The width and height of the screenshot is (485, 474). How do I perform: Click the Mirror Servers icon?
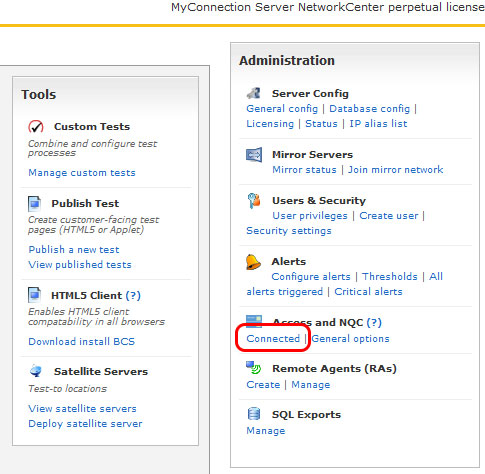(x=254, y=155)
